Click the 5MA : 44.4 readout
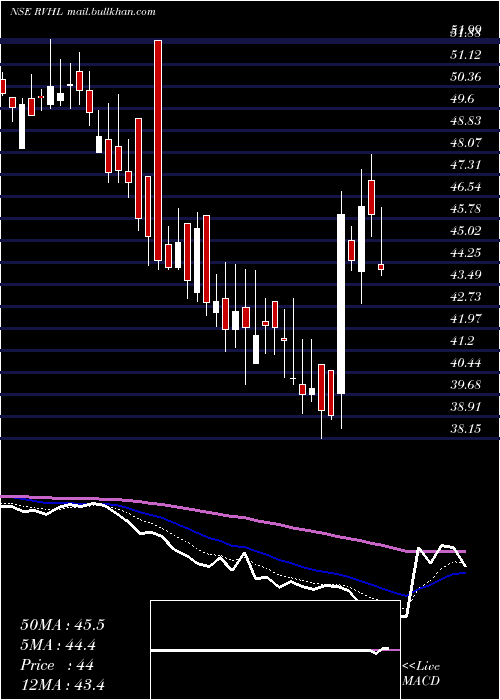The image size is (500, 700). tap(58, 645)
